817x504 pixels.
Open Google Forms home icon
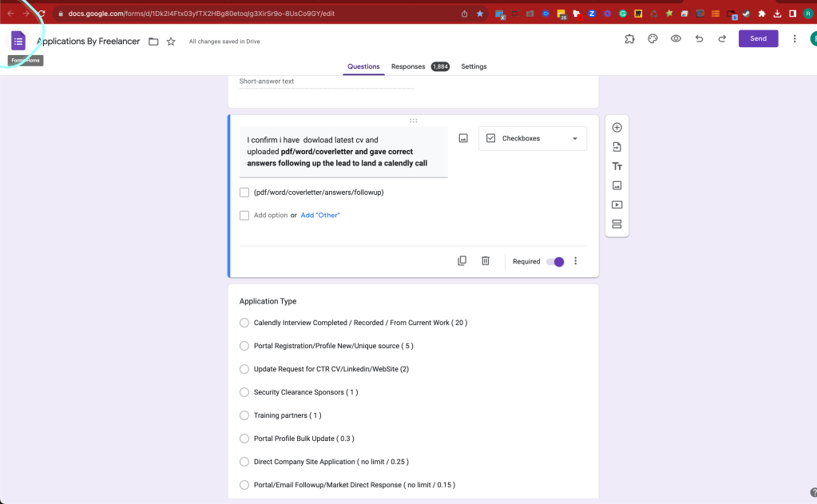coord(18,41)
